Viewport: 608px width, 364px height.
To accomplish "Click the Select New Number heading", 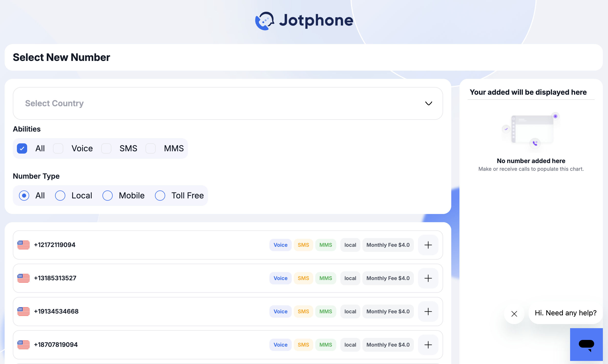I will (61, 57).
